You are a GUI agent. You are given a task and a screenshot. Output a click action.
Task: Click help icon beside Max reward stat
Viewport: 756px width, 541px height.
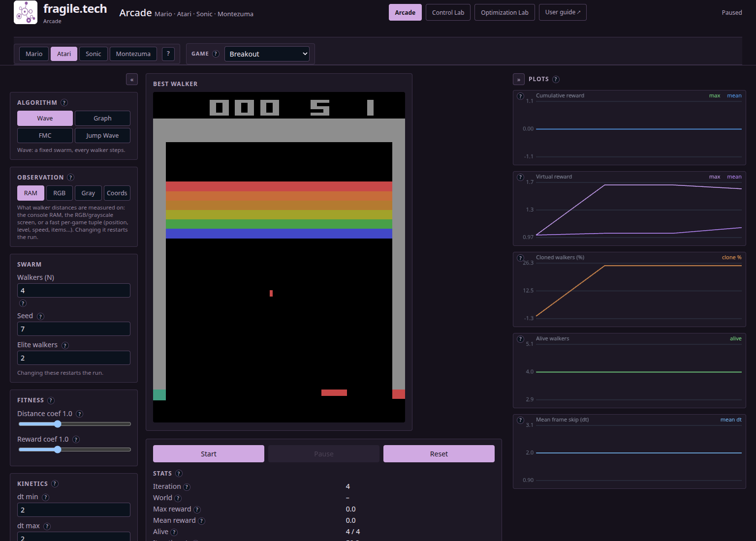click(197, 510)
